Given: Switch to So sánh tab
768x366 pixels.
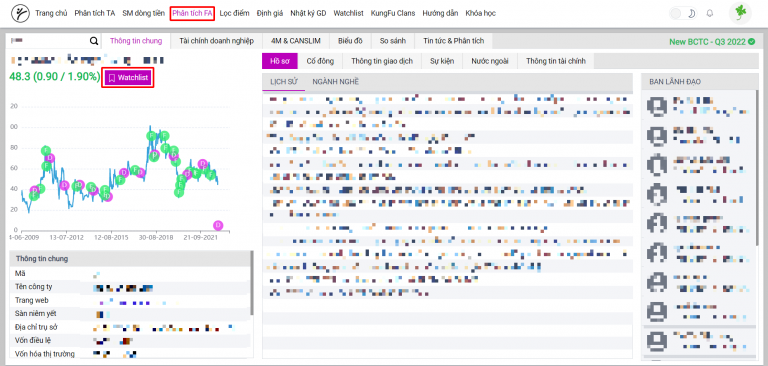Looking at the screenshot, I should tap(393, 41).
